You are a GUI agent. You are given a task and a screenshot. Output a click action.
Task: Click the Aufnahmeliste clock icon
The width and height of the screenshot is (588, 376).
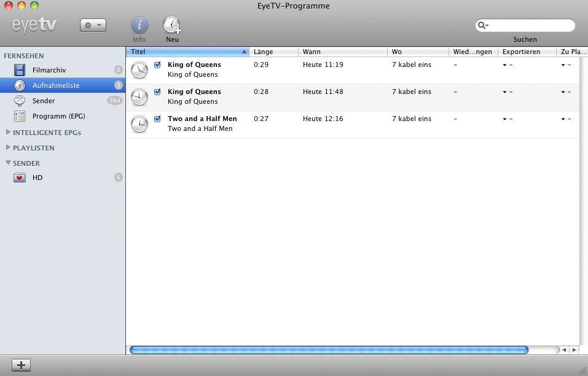coord(20,85)
